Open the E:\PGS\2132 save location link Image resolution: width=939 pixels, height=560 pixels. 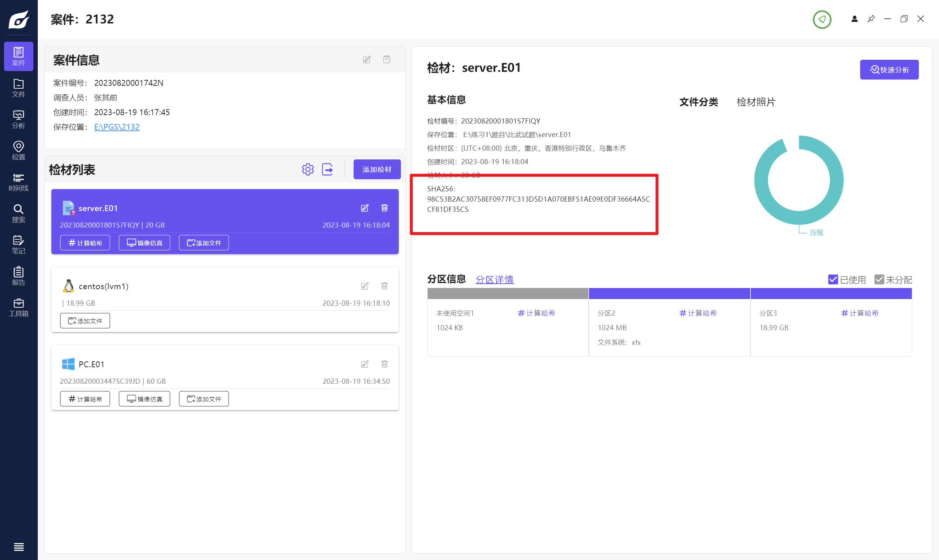[117, 127]
